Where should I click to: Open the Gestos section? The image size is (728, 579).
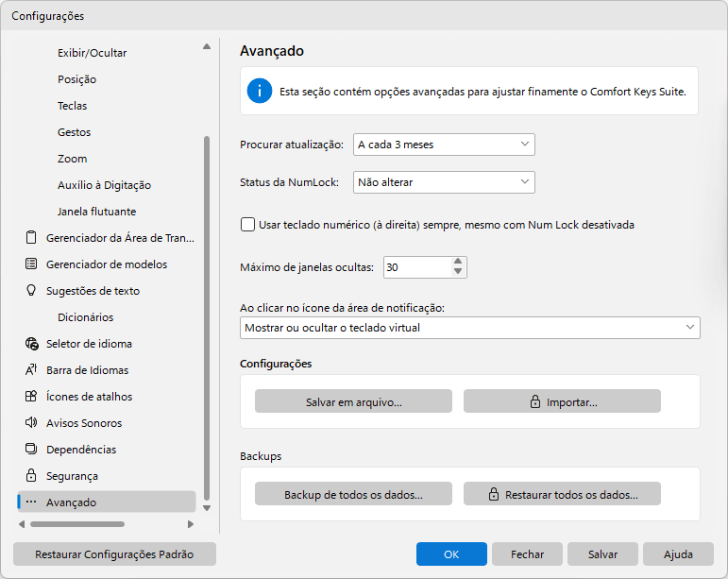[x=75, y=132]
